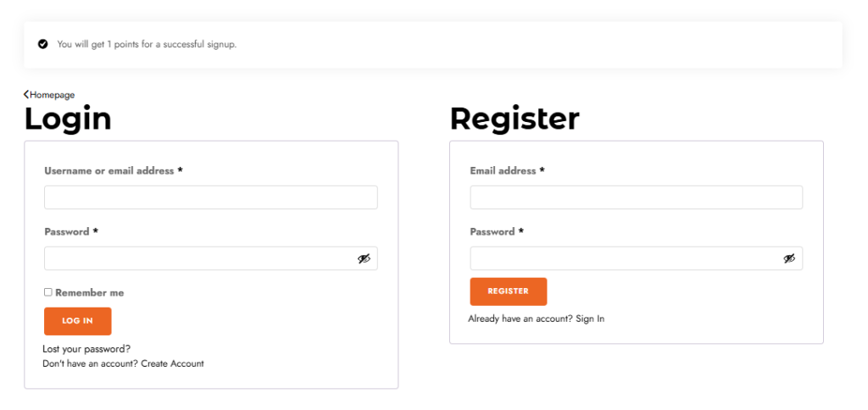Show the Login password via eye icon
This screenshot has height=410, width=868.
tap(364, 258)
